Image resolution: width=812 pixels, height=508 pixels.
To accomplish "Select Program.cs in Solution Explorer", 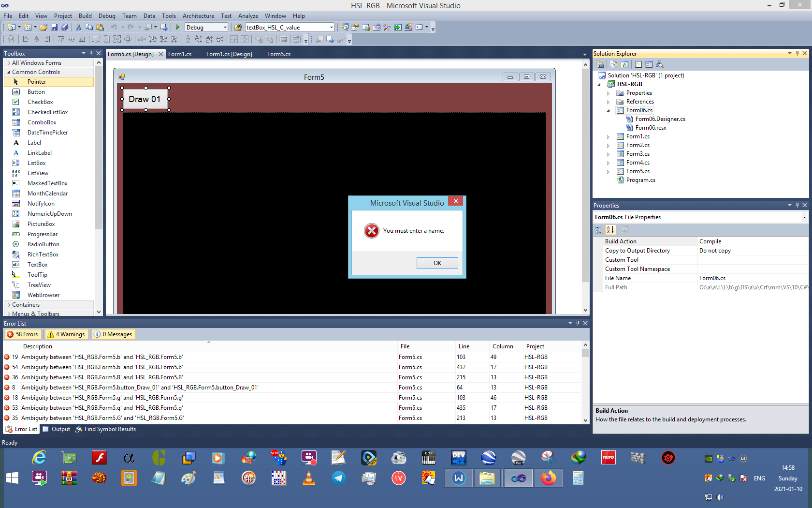I will tap(640, 180).
